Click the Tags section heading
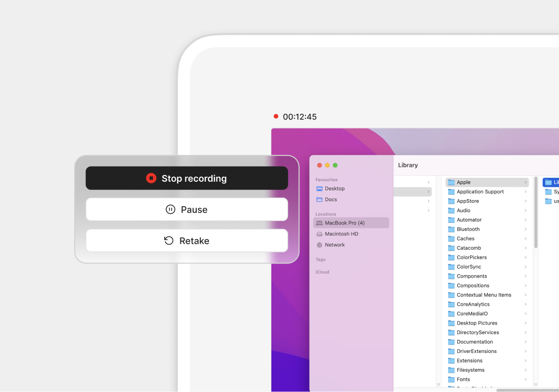This screenshot has height=392, width=559. (321, 259)
